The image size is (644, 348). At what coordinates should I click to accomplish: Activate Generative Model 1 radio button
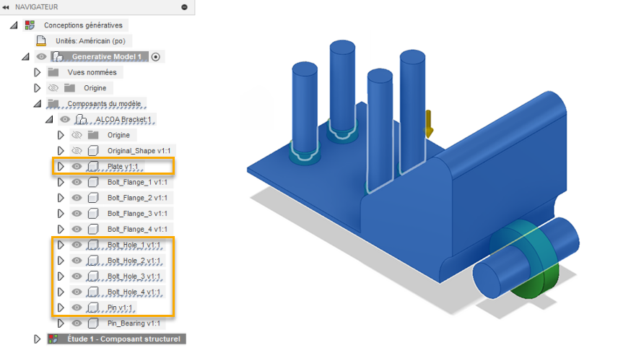(156, 57)
